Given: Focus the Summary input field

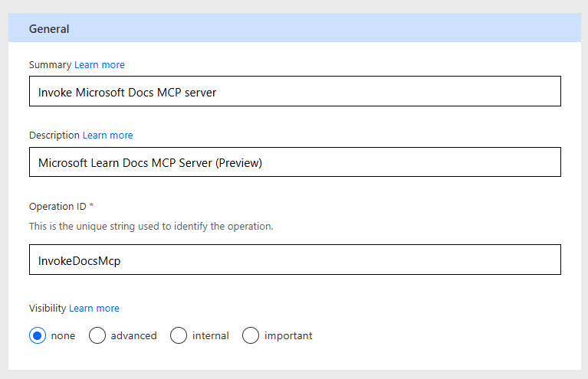Looking at the screenshot, I should click(295, 91).
